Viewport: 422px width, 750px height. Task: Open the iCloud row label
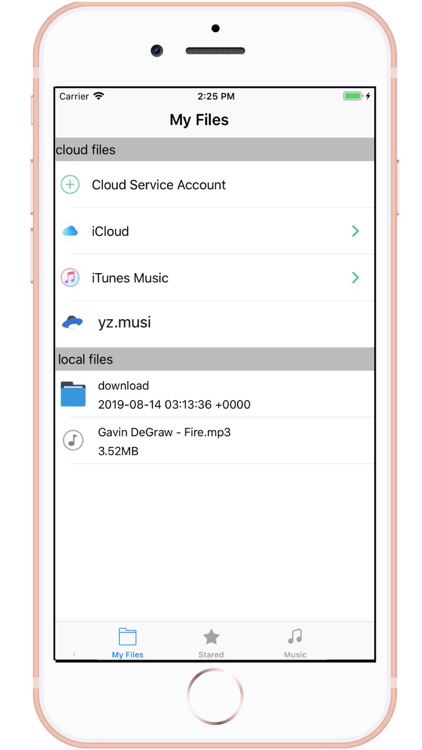110,232
